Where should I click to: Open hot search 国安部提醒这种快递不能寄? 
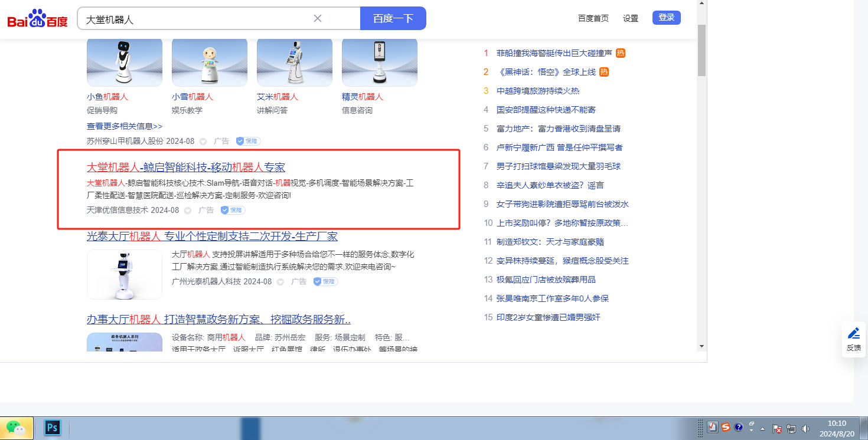pos(546,110)
